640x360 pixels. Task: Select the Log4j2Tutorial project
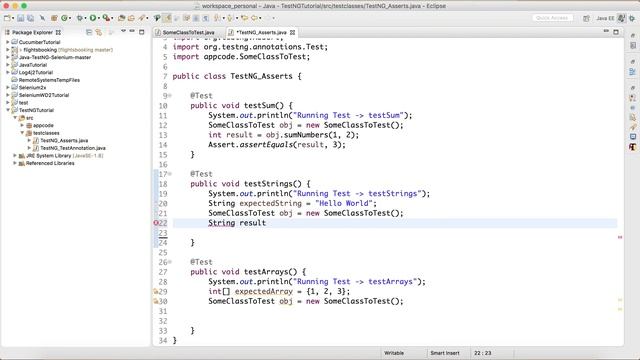point(36,72)
